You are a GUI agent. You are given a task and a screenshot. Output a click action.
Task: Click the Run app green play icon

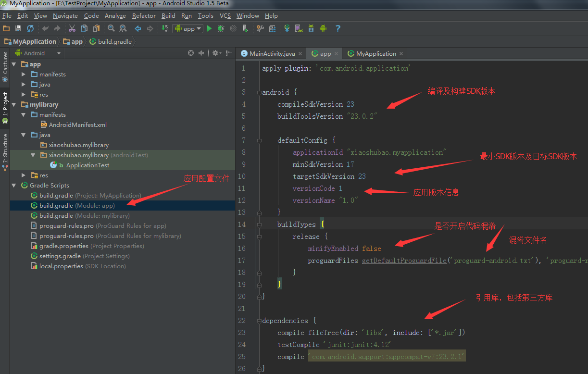209,29
